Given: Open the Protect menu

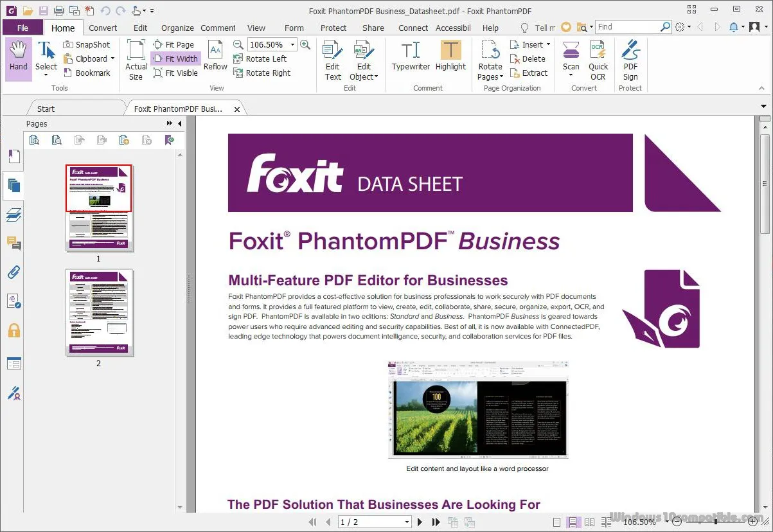Looking at the screenshot, I should pyautogui.click(x=333, y=28).
